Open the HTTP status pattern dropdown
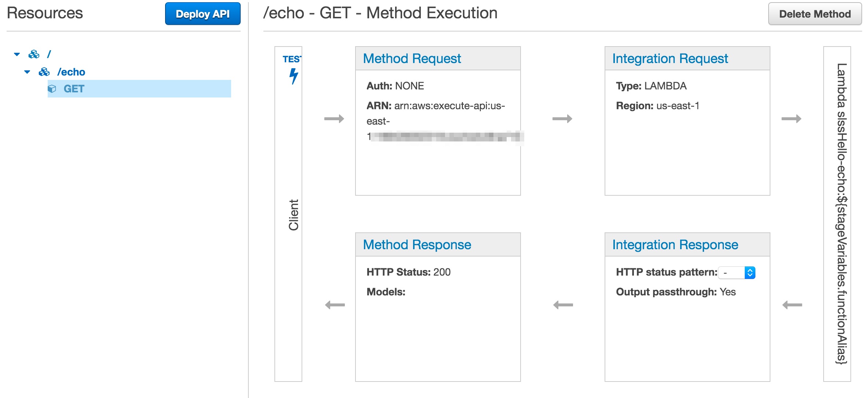Image resolution: width=868 pixels, height=398 pixels. pos(737,273)
